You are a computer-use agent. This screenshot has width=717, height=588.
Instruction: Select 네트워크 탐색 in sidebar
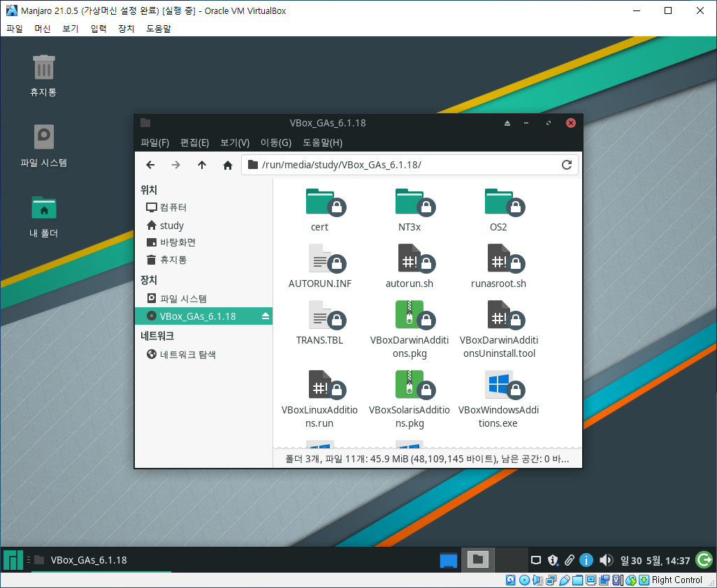(203, 355)
